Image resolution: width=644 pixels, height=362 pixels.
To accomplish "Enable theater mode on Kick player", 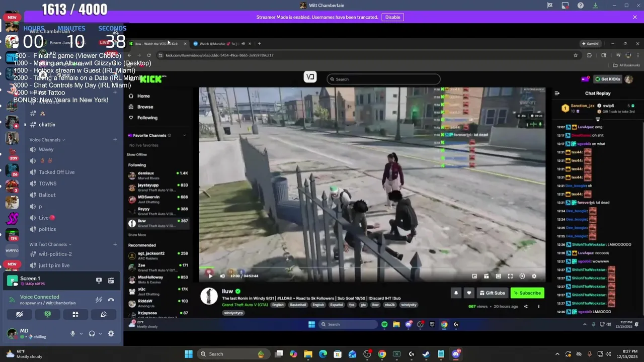I will [x=498, y=276].
